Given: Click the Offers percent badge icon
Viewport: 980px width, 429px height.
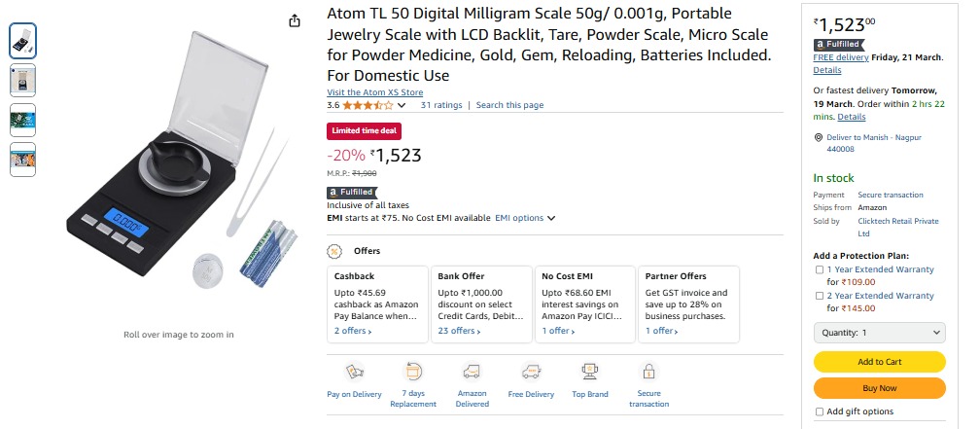Looking at the screenshot, I should [335, 251].
